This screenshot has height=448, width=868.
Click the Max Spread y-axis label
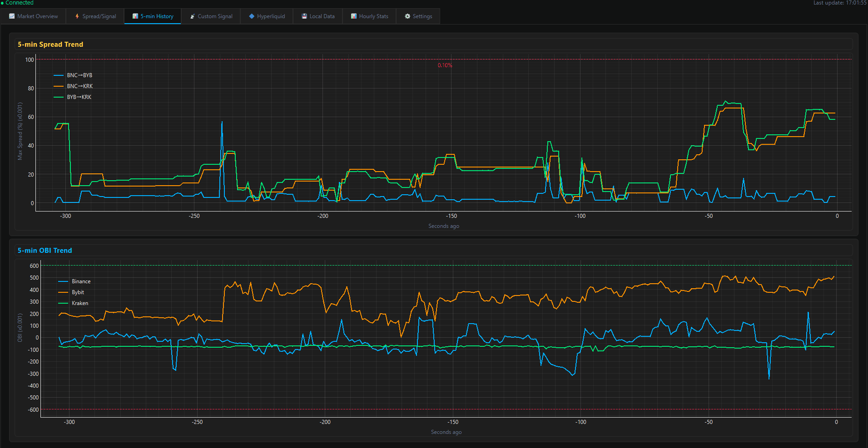[20, 131]
